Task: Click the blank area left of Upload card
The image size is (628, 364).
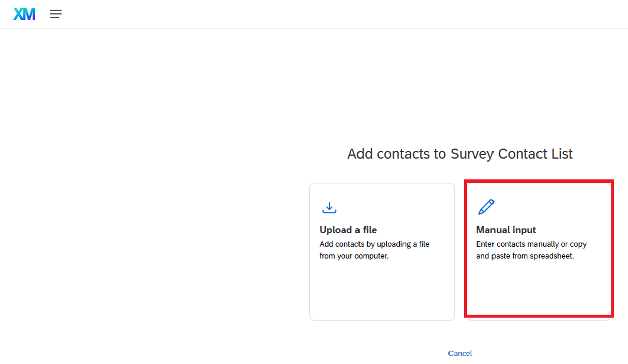Action: click(152, 250)
